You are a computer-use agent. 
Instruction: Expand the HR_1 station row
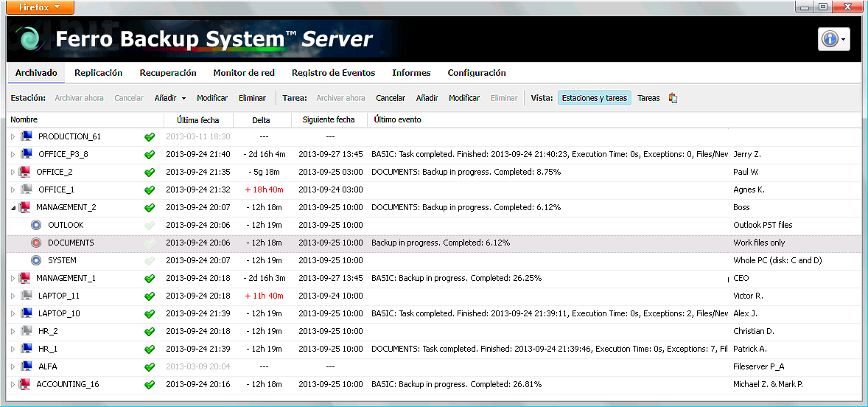(x=13, y=349)
